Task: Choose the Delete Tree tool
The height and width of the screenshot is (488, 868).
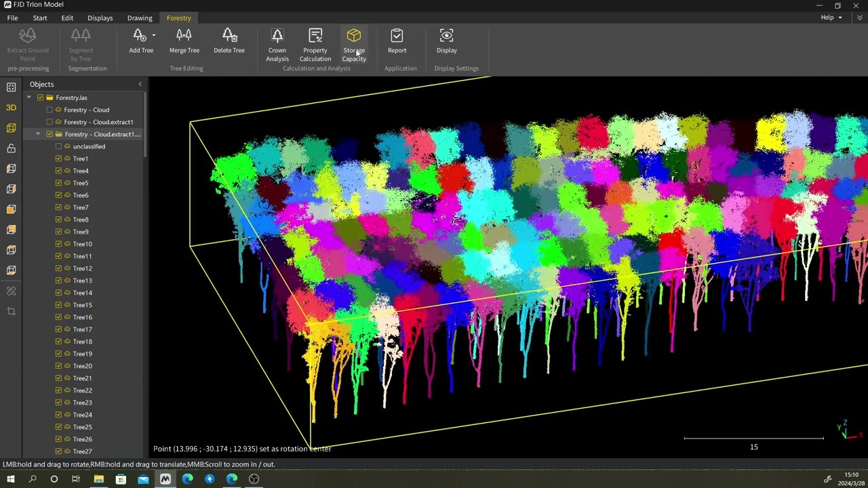Action: coord(229,41)
